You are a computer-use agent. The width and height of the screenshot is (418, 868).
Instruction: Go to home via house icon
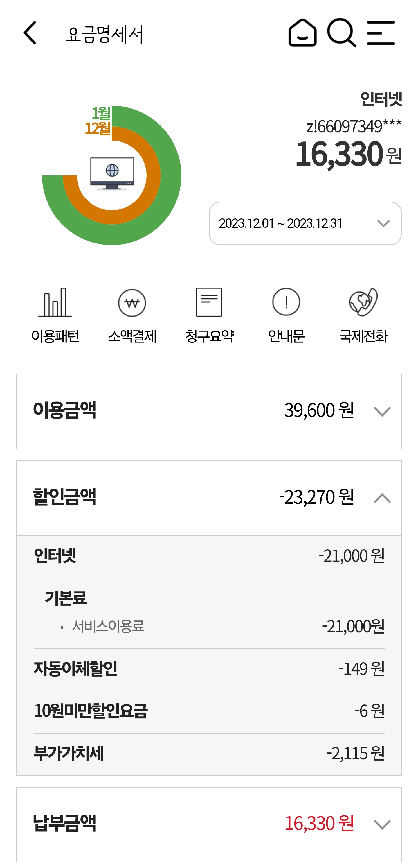[302, 33]
